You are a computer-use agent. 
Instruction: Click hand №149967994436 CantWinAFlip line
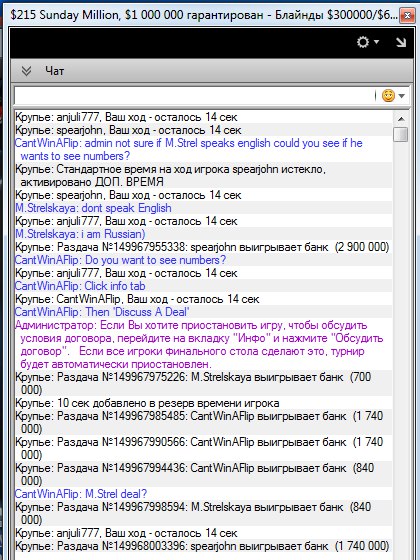(195, 475)
